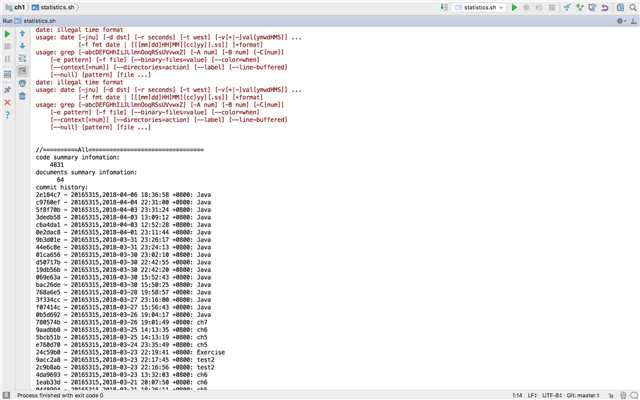The image size is (640, 400).
Task: Revert changes with the undo arrow
Action: 605,7
